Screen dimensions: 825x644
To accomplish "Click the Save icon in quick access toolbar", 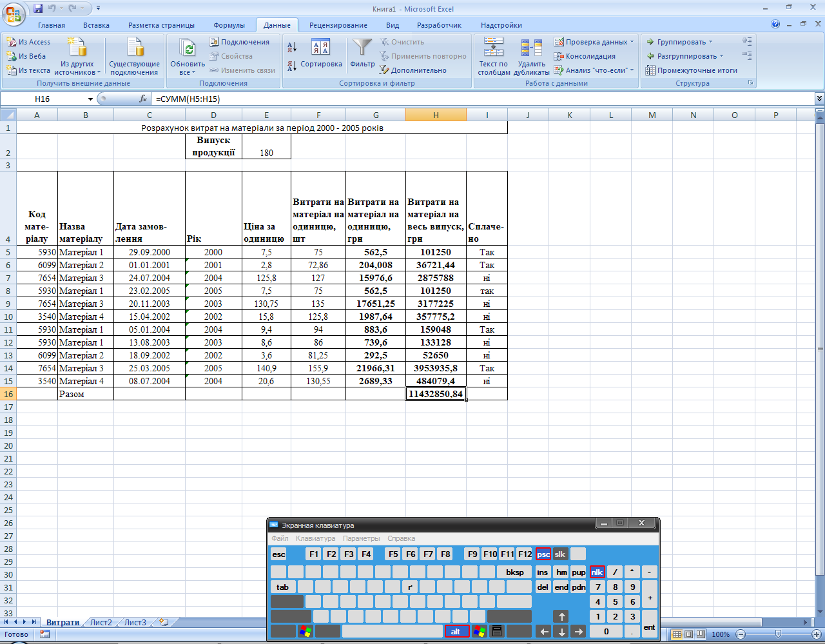I will click(38, 8).
